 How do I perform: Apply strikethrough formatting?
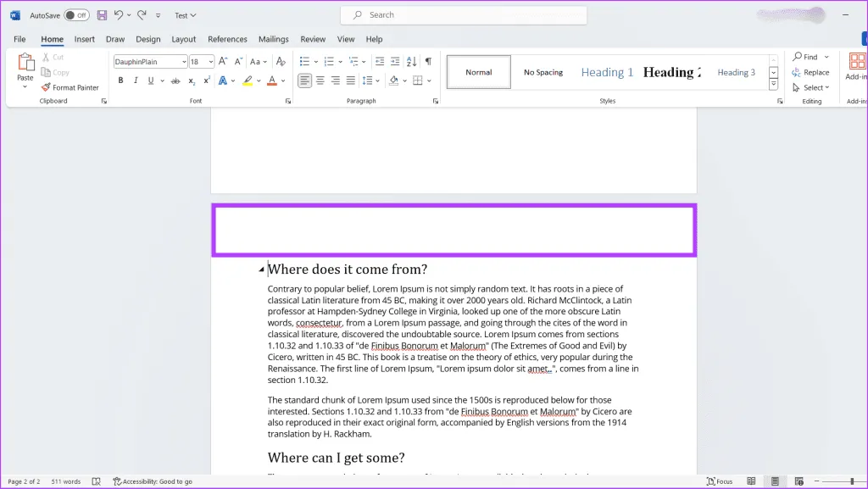175,81
